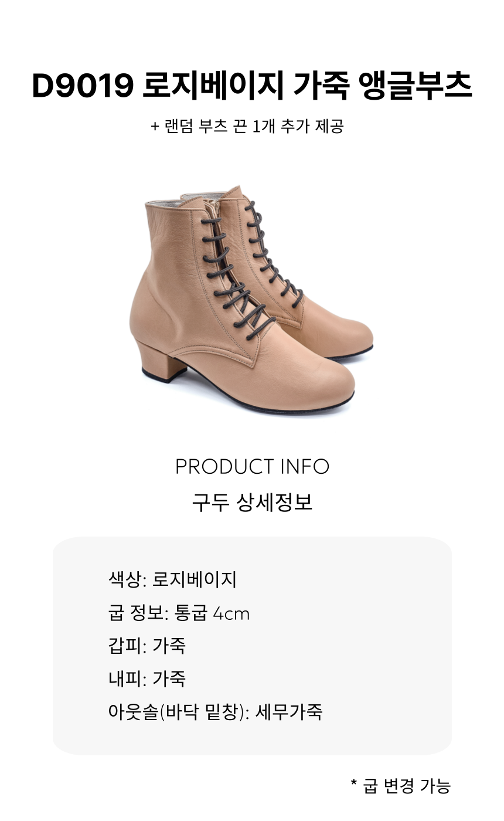504x821 pixels.
Task: Click the 로지베이지 color name value
Action: click(195, 580)
